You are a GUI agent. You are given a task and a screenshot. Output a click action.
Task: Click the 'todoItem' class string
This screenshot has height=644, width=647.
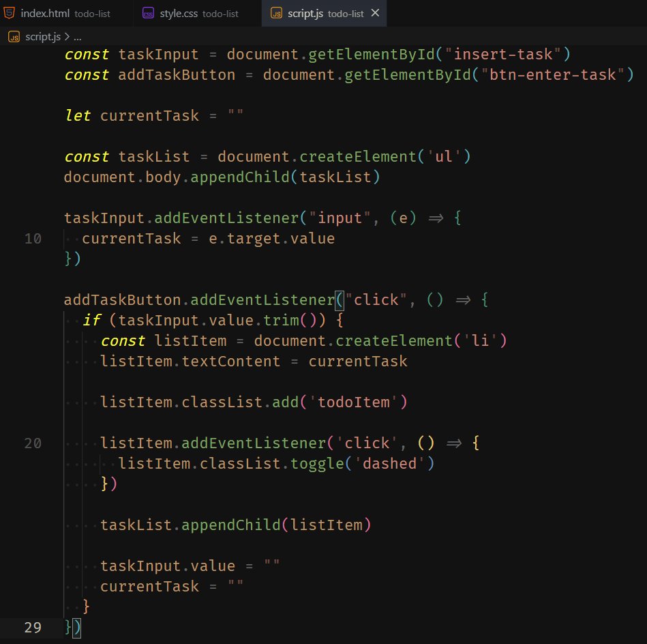point(353,402)
